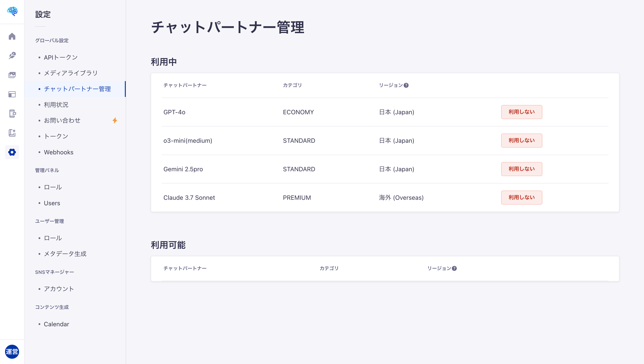Open the Home page from the sidebar
Image resolution: width=644 pixels, height=364 pixels.
[12, 36]
